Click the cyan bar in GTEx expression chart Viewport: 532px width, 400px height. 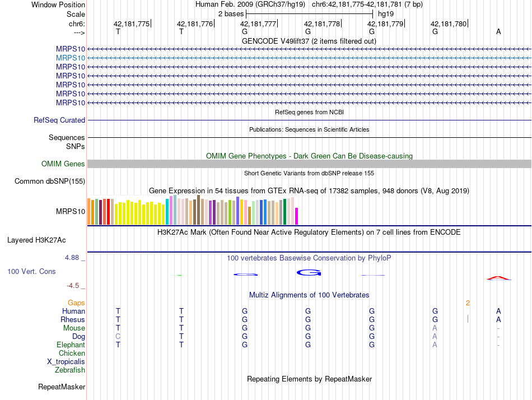click(167, 212)
